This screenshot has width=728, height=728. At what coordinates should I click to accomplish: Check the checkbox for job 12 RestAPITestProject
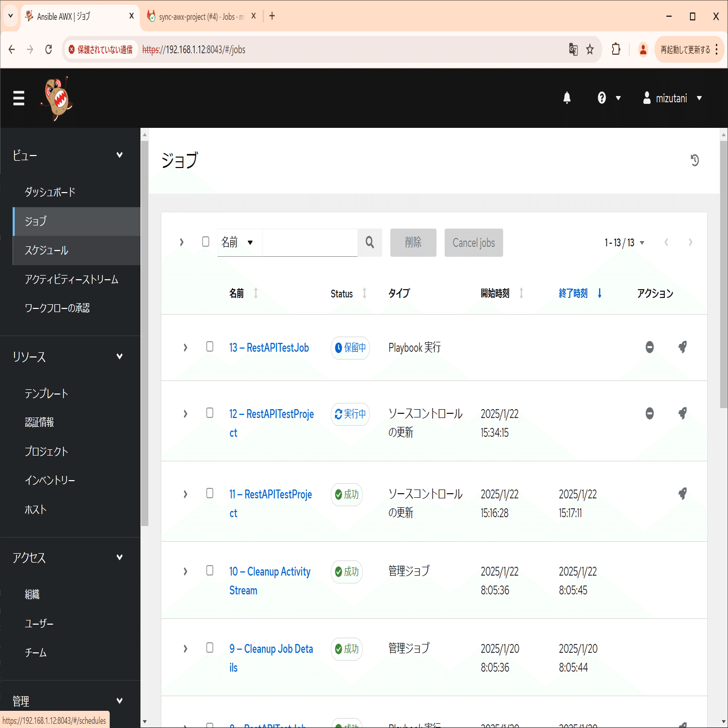coord(210,413)
